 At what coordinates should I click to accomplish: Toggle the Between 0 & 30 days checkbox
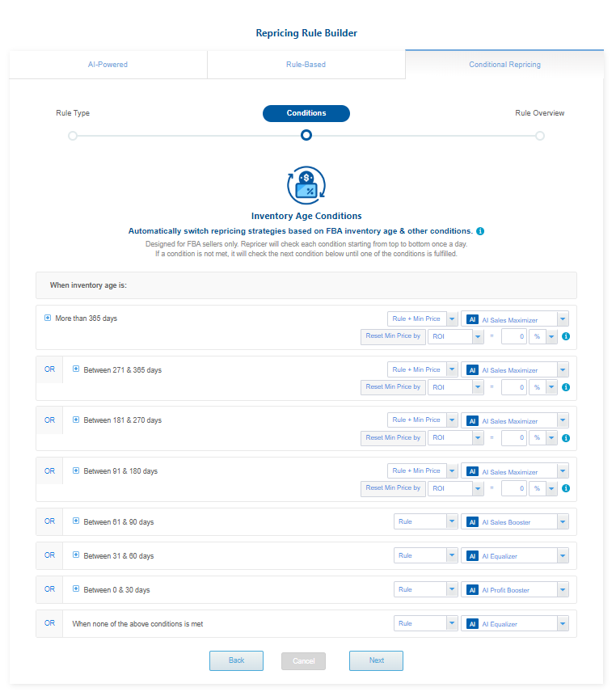(76, 589)
